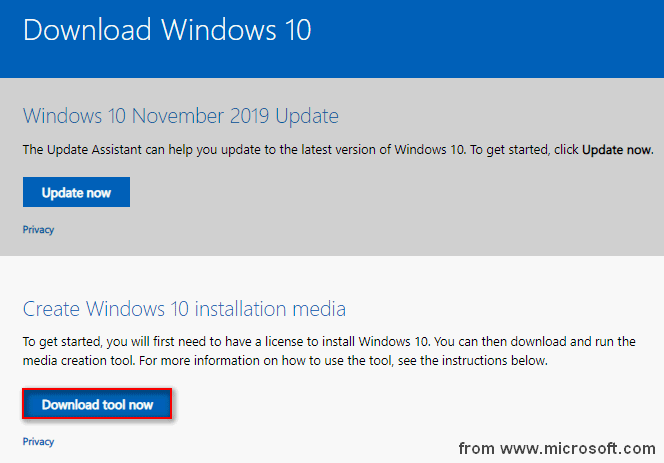Open the Privacy link below Download tool now
The image size is (664, 463).
click(38, 441)
